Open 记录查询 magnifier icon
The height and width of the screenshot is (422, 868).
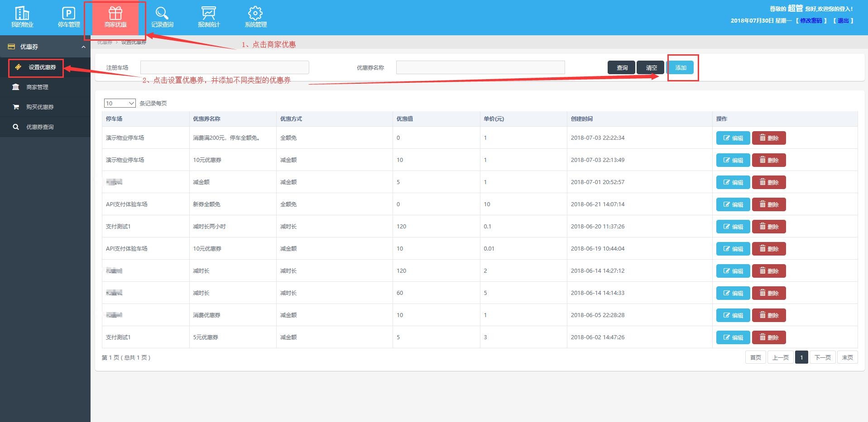[162, 17]
